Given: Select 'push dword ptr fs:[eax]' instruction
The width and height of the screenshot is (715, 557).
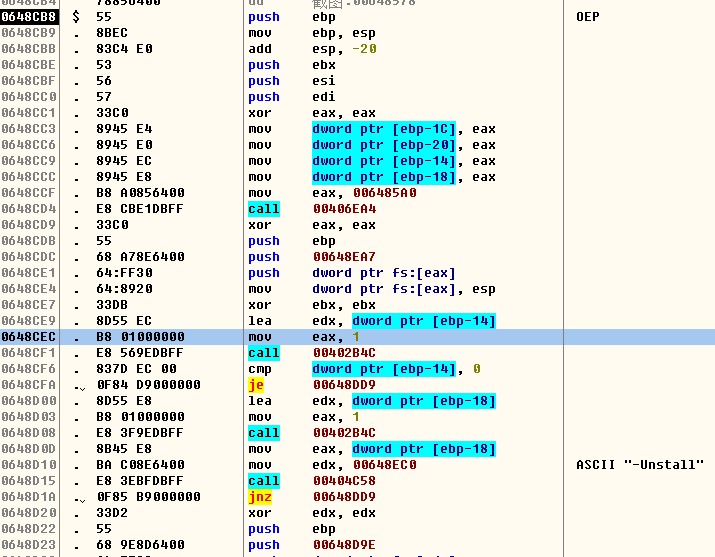Looking at the screenshot, I should 352,273.
